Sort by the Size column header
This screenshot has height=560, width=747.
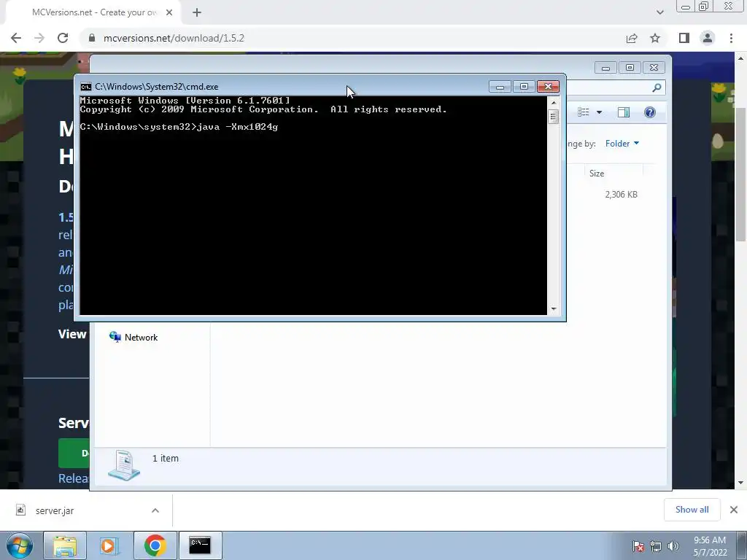point(614,174)
